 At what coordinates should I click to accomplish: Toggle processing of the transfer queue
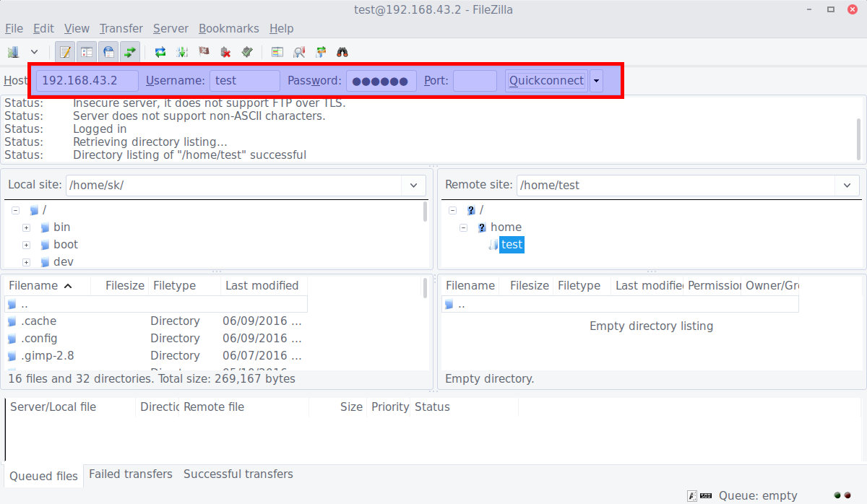[182, 52]
